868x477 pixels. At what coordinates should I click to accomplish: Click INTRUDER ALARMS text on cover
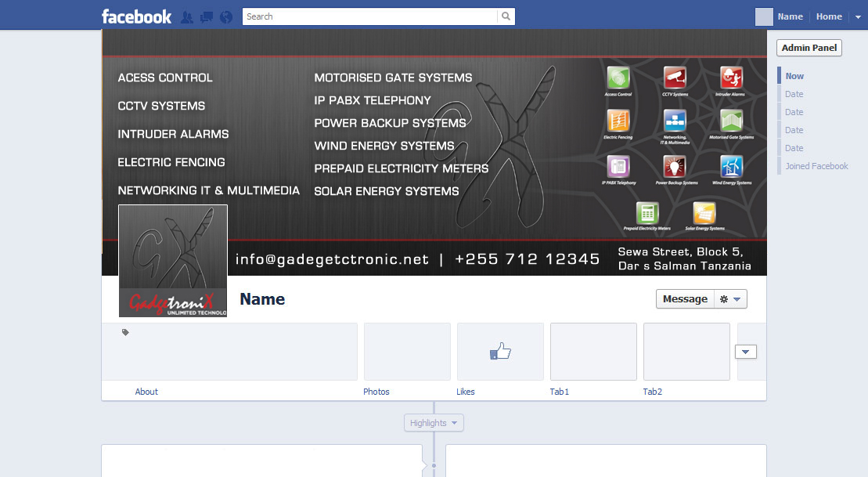click(173, 134)
